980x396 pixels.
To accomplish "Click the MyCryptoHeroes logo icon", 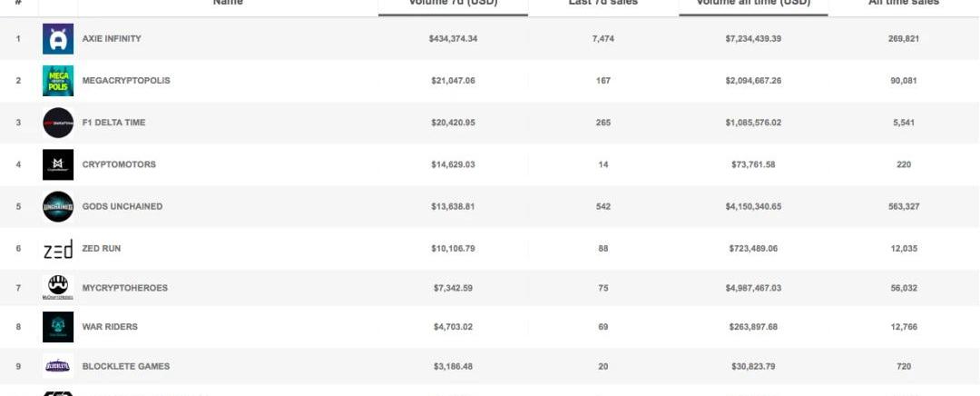I will coord(58,288).
